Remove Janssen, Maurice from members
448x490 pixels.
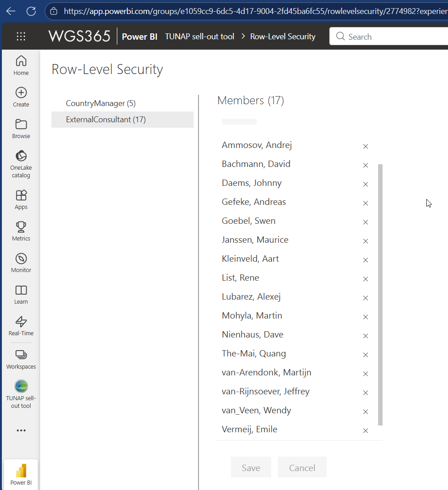[x=365, y=241]
